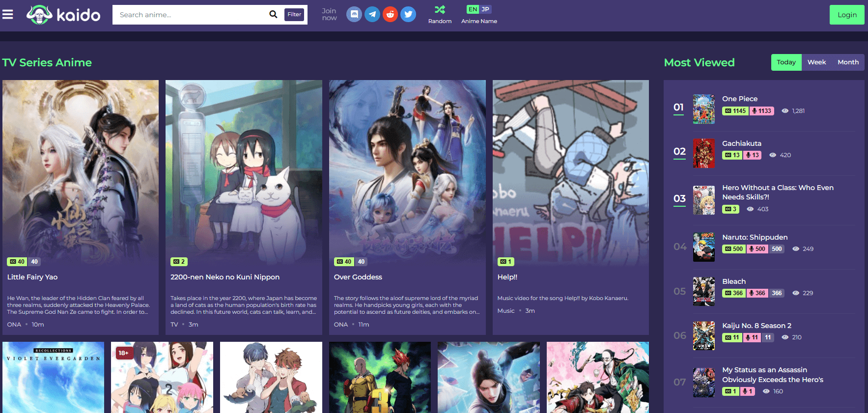Open Bleach title in Most Viewed
868x413 pixels.
point(734,281)
